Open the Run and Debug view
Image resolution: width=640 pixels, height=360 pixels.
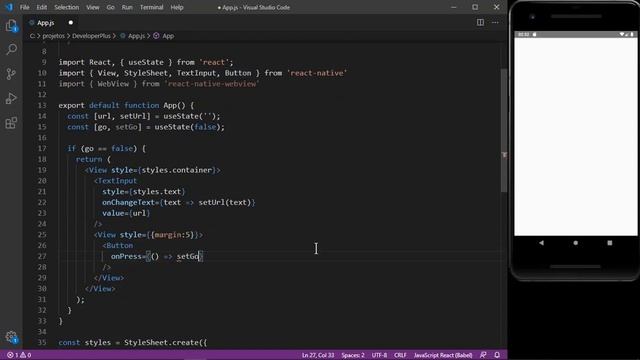point(11,98)
